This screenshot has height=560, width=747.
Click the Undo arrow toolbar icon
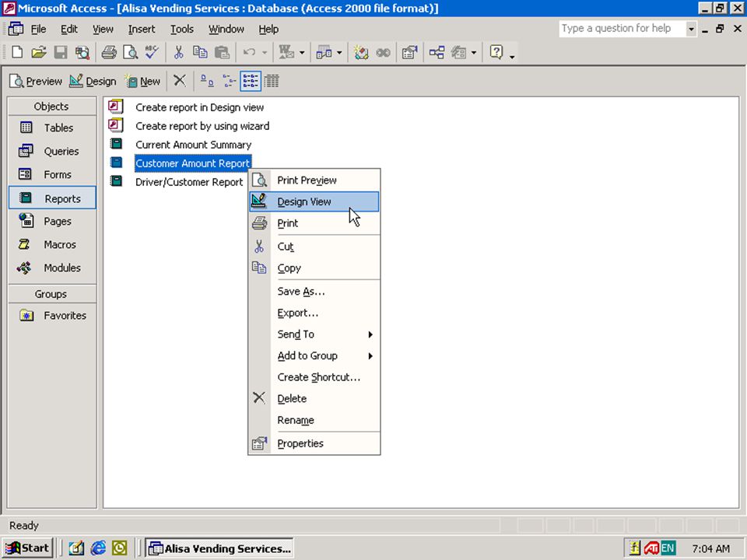tap(249, 52)
